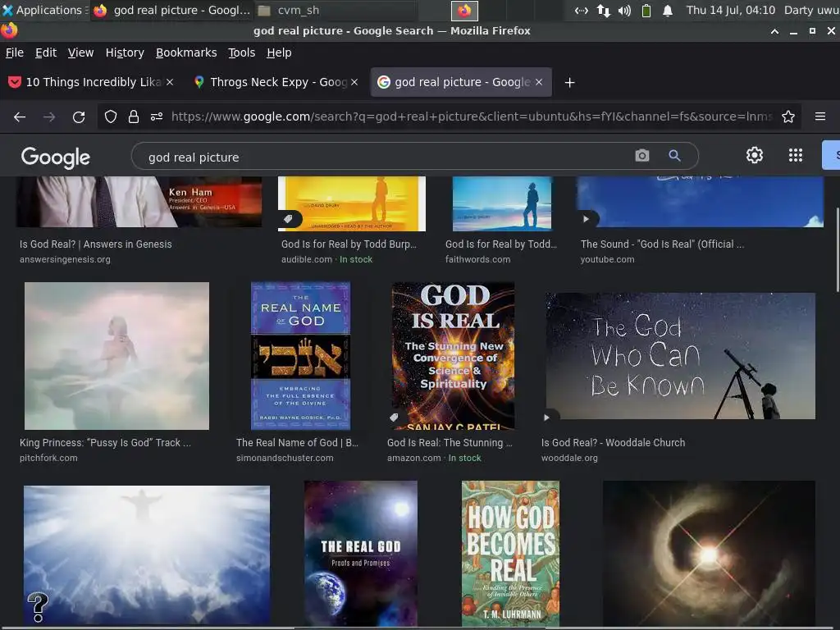
Task: Click the blue magnifier search icon
Action: click(674, 156)
